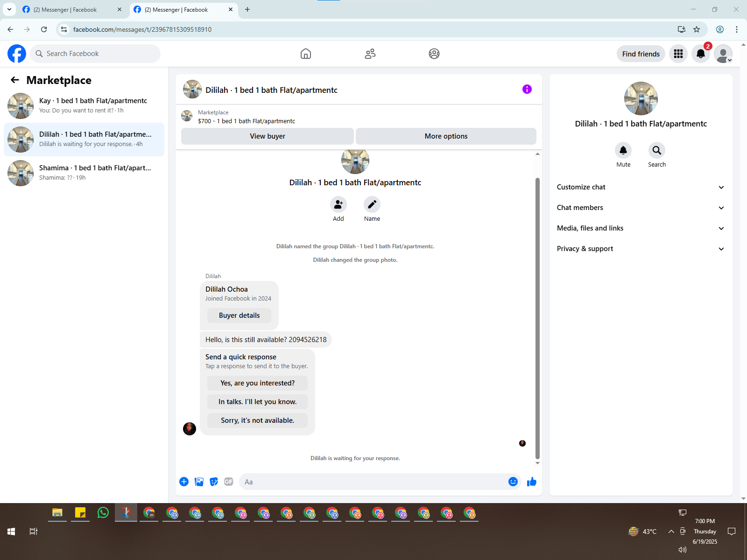Open site information icon in address bar

pyautogui.click(x=64, y=29)
